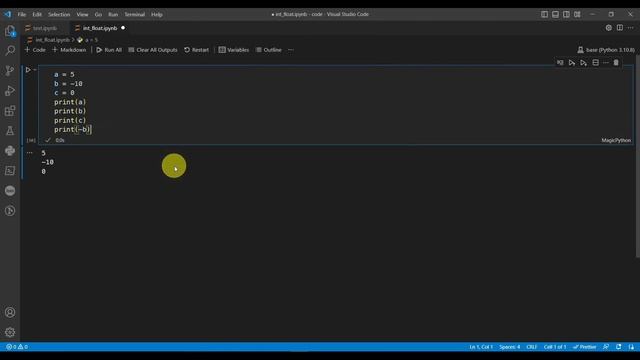Click the notebook vertical scrollbar
640x360 pixels.
pos(638,155)
